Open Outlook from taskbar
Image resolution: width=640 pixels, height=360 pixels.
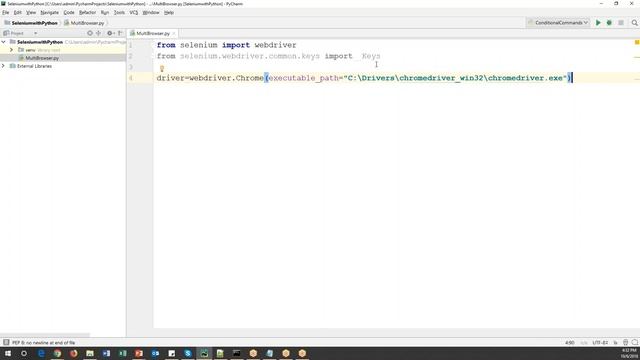click(155, 353)
